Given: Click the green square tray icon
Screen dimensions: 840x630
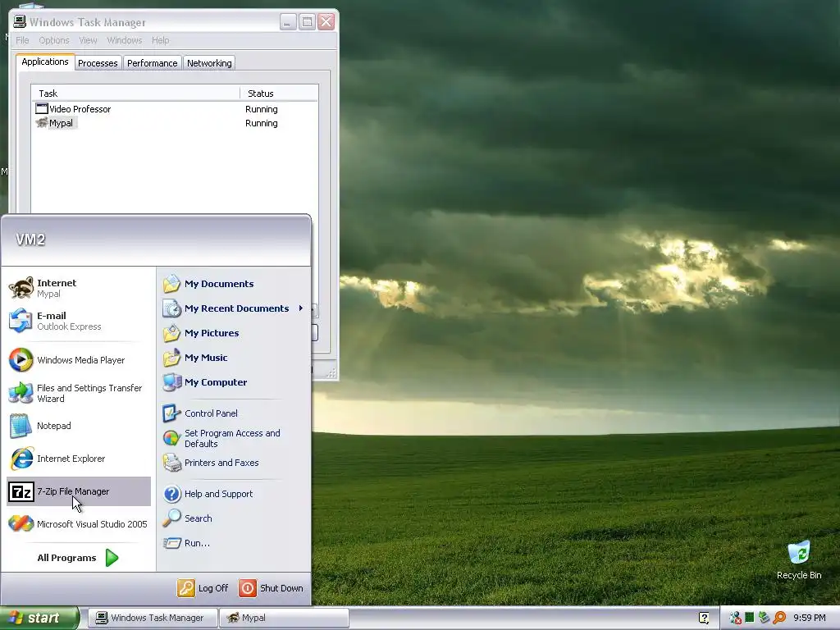Looking at the screenshot, I should (750, 618).
